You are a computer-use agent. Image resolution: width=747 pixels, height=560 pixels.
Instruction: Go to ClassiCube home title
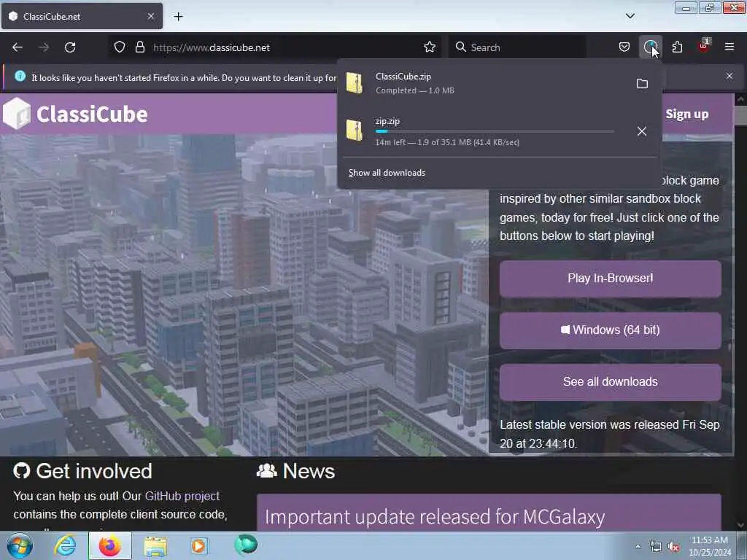click(92, 114)
